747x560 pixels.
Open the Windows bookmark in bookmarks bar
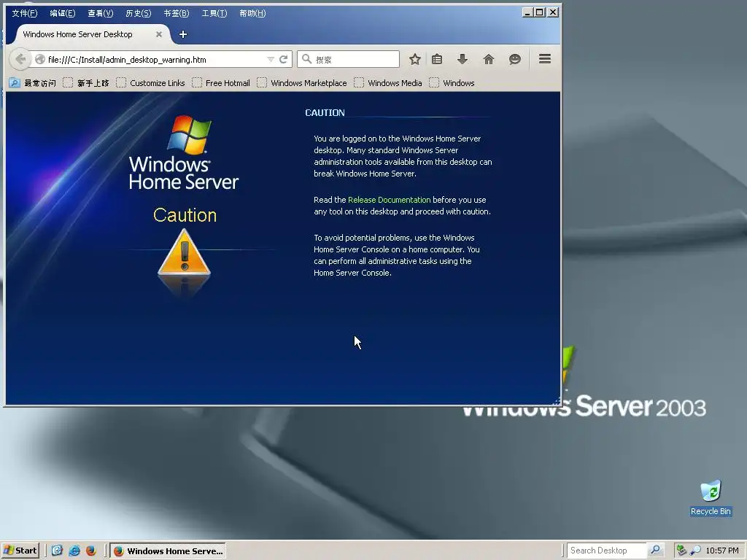click(x=452, y=83)
